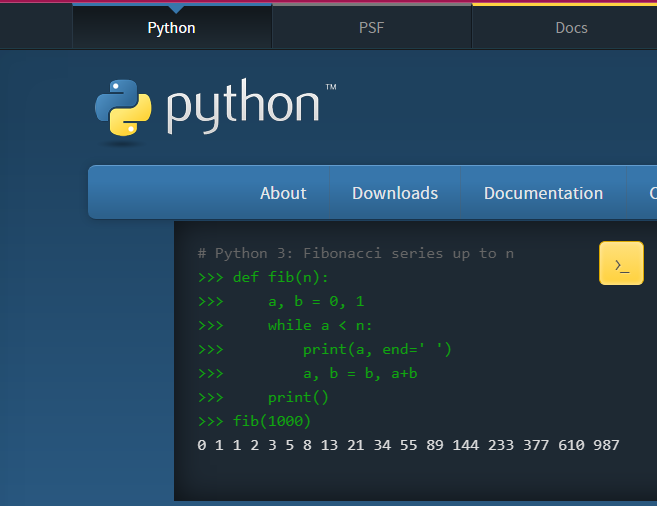The width and height of the screenshot is (657, 506).
Task: Click the output line starting "0 1 1 2 3 5 8"
Action: click(x=408, y=445)
